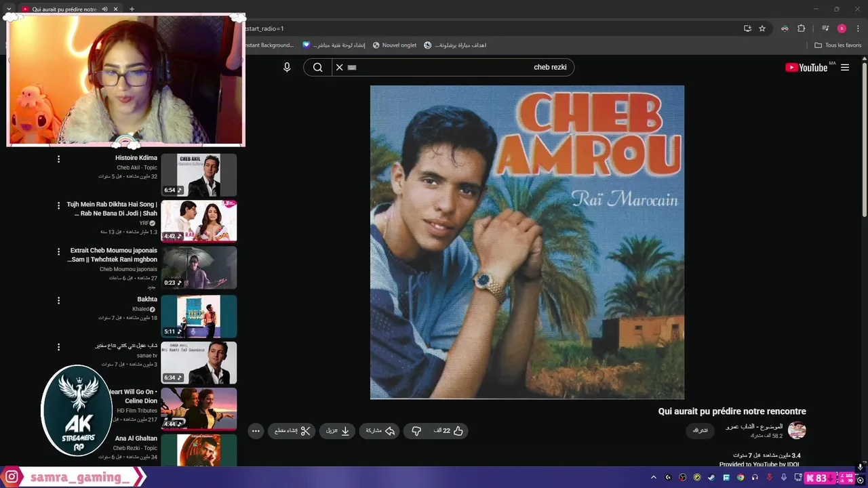Screen dimensions: 868x488
Task: Open the Tous les favoris folder
Action: [x=838, y=45]
